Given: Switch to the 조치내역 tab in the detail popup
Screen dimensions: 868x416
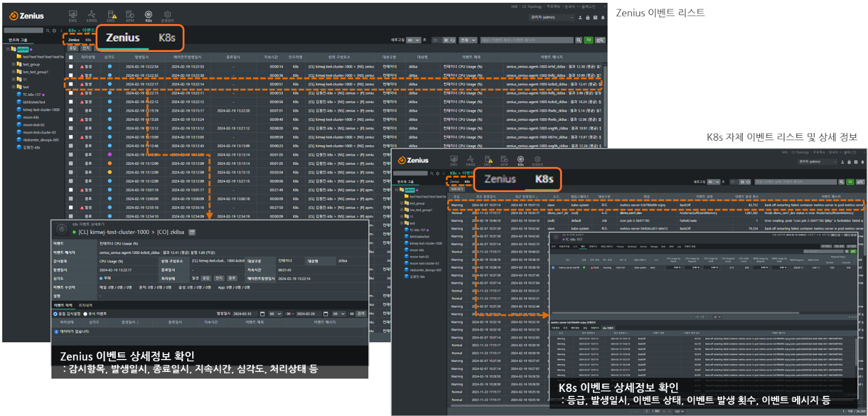Looking at the screenshot, I should tap(86, 305).
